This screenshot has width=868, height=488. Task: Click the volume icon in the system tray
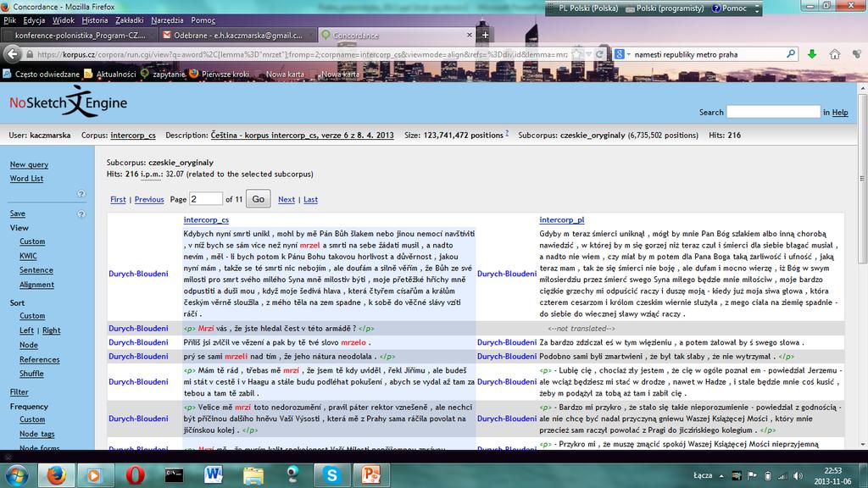click(798, 476)
